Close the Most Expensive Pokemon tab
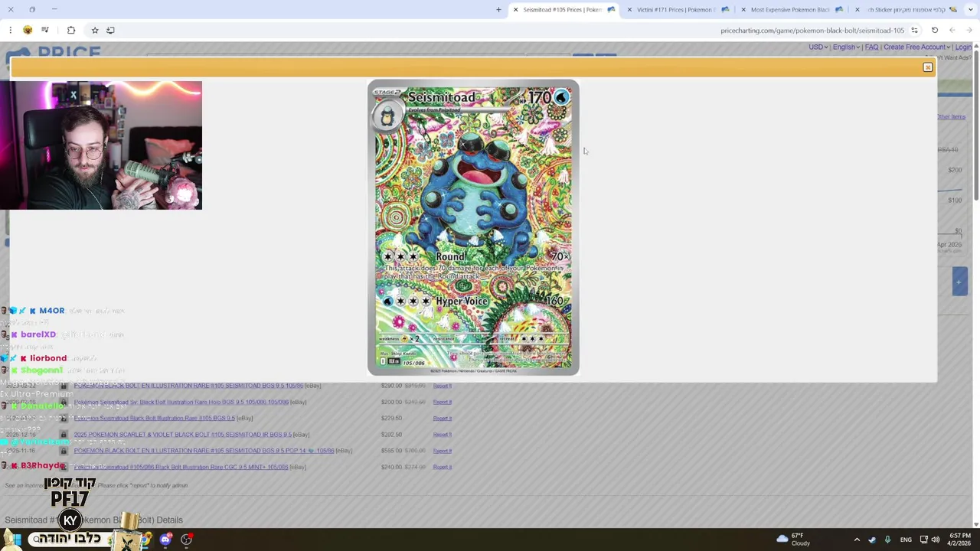Screen dimensions: 980x551 click(x=743, y=10)
